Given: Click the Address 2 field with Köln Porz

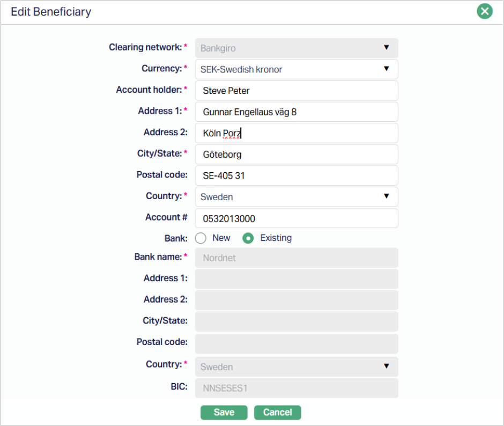Looking at the screenshot, I should tap(297, 133).
